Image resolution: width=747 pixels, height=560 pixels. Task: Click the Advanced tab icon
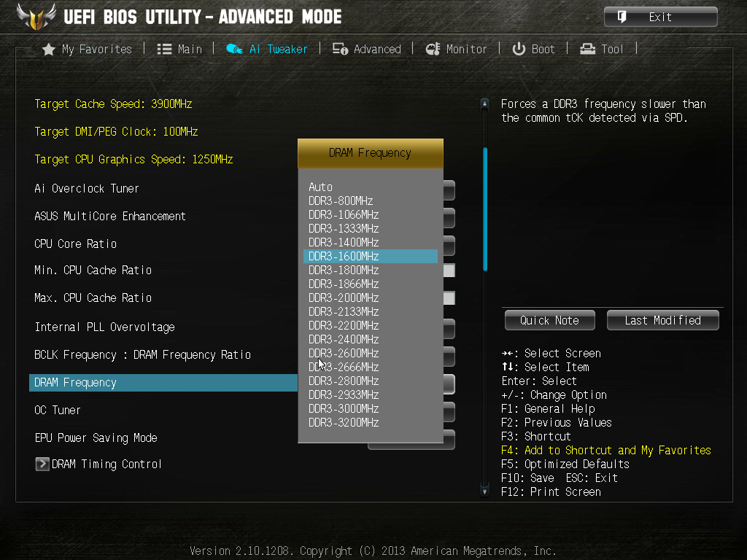[340, 49]
